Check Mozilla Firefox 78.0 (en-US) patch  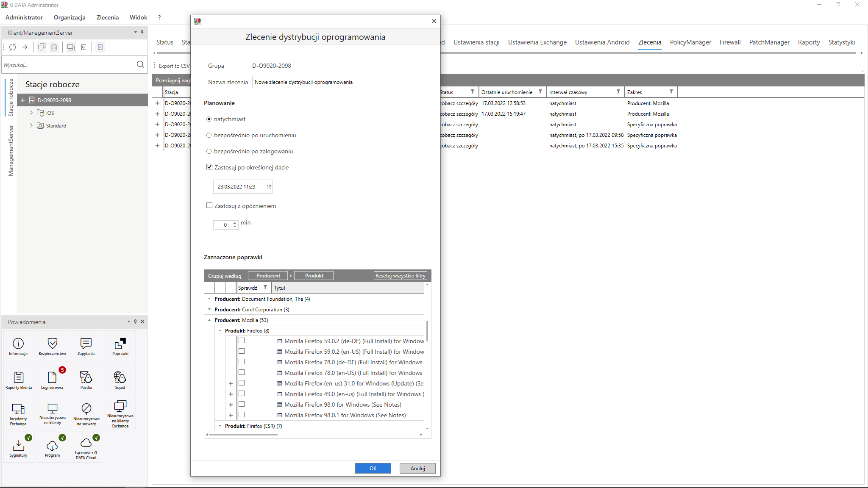[242, 372]
